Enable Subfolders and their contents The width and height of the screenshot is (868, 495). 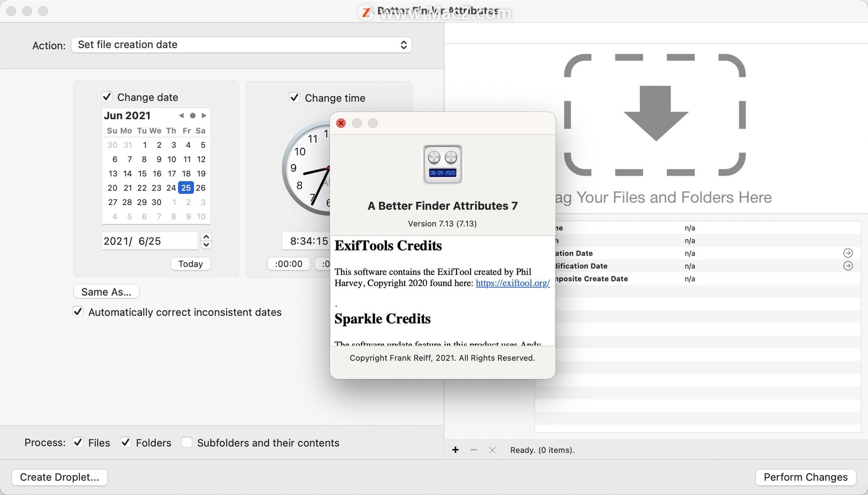coord(187,443)
